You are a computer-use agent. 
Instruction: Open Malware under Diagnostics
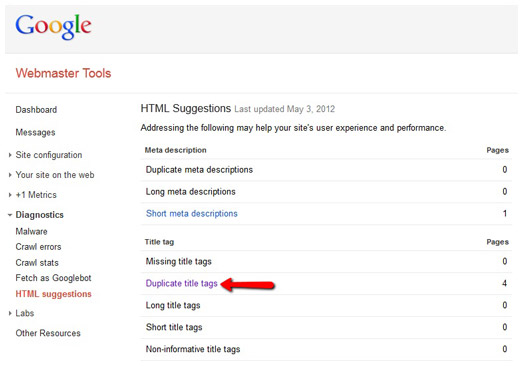point(31,231)
